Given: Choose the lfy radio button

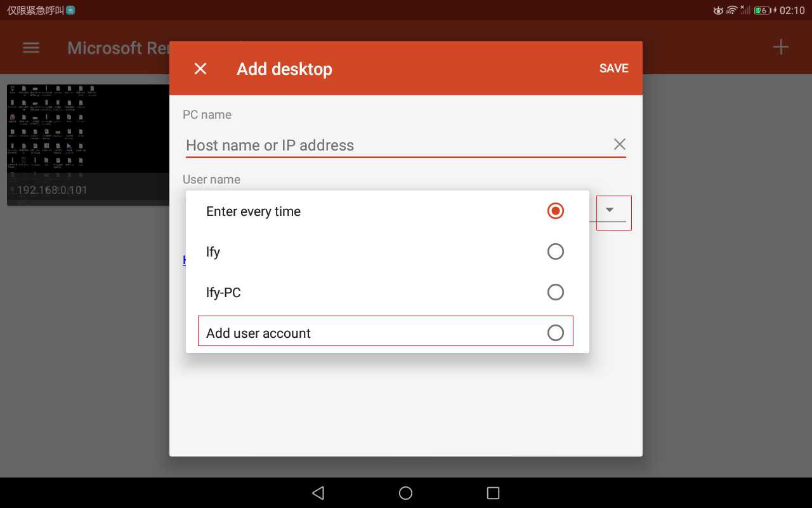Looking at the screenshot, I should [x=556, y=251].
